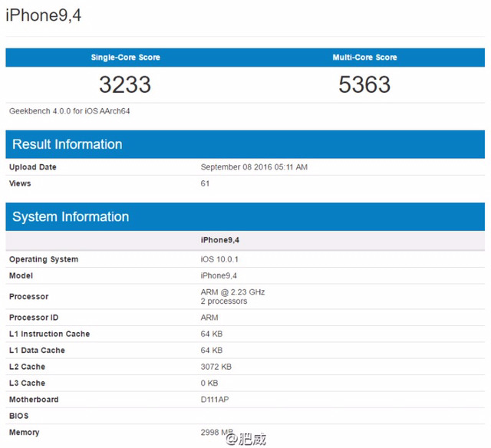
Task: Select the Model value iPhone9,4
Action: [219, 276]
